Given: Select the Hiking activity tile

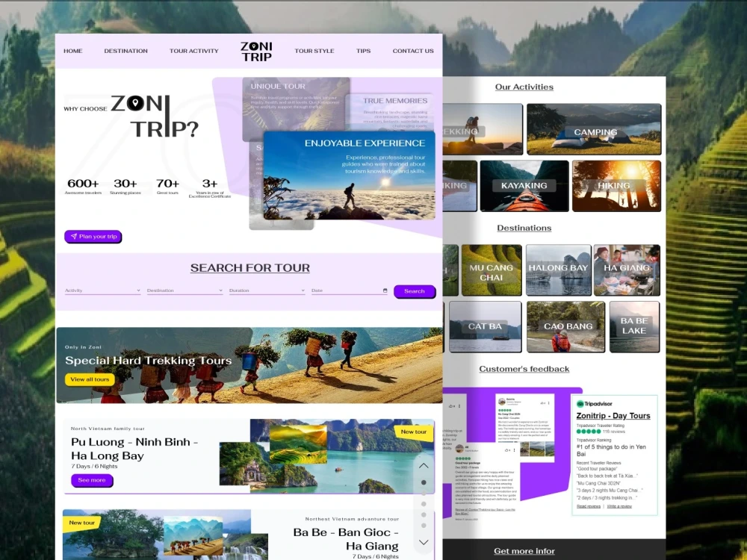Looking at the screenshot, I should (x=616, y=186).
